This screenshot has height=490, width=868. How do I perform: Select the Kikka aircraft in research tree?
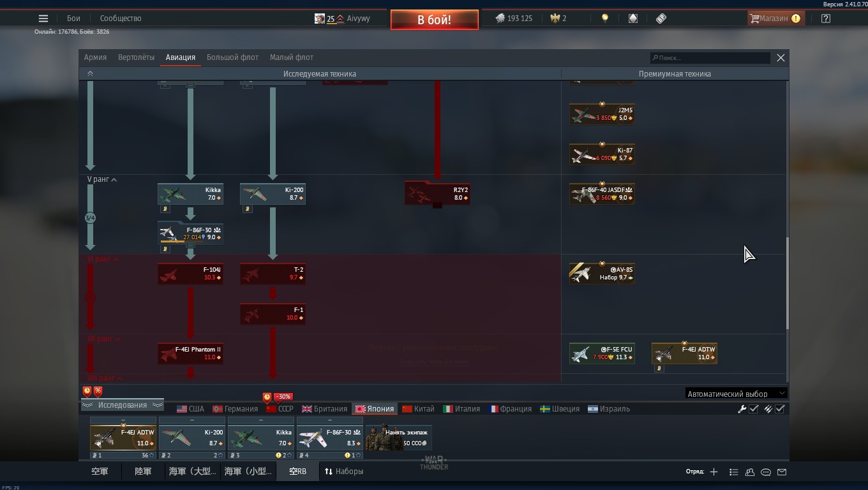190,194
